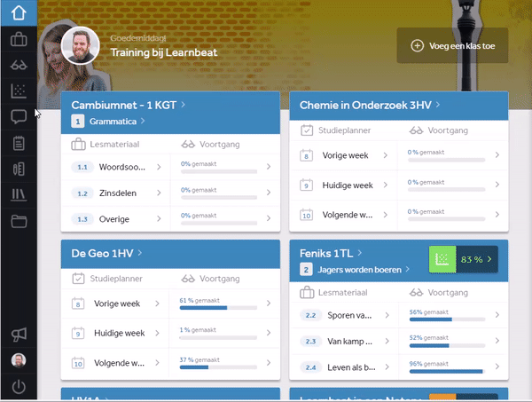Expand Chemie Vorige week progress chevron
The height and width of the screenshot is (402, 532).
[x=497, y=154]
